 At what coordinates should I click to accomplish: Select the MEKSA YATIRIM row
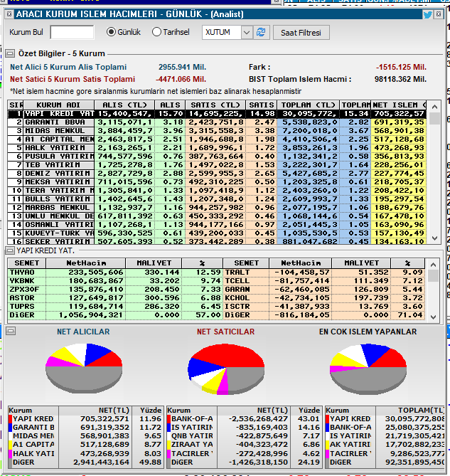coord(217,181)
